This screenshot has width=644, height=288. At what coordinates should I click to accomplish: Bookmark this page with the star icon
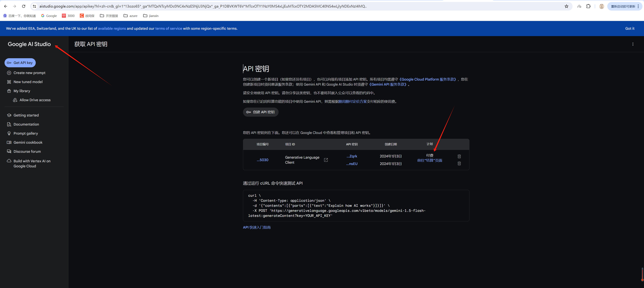click(x=566, y=6)
